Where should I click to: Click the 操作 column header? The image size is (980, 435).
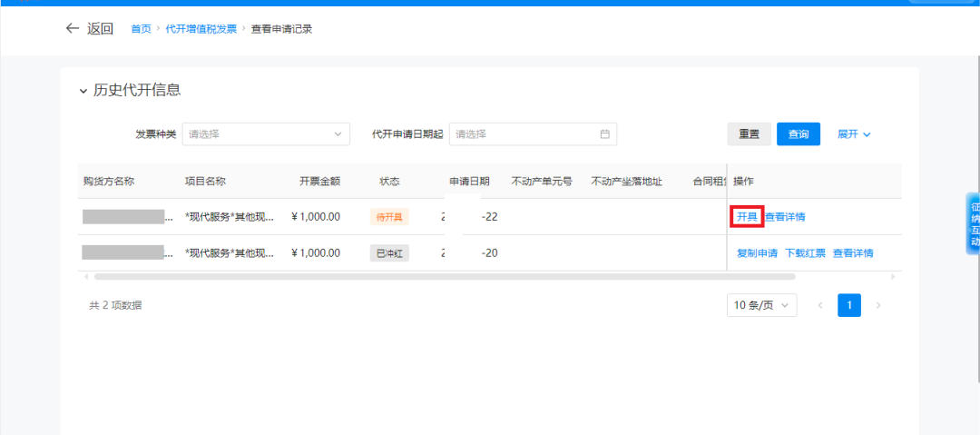[744, 182]
